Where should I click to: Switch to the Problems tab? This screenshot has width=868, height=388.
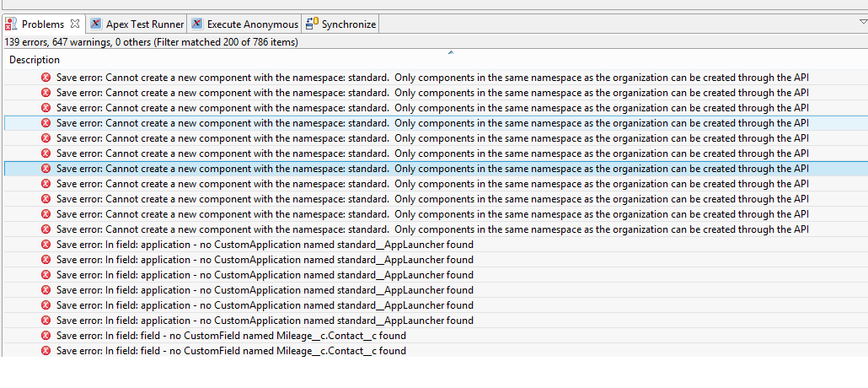(x=42, y=24)
